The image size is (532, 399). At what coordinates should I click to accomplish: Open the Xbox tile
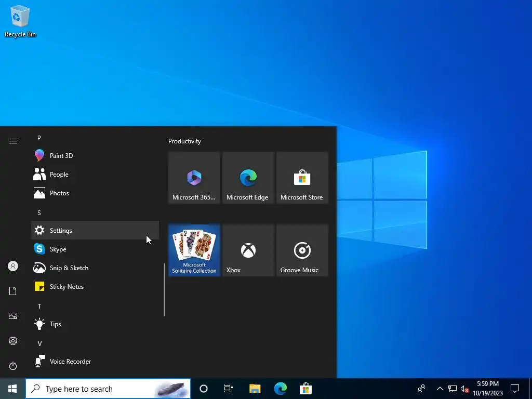[248, 250]
